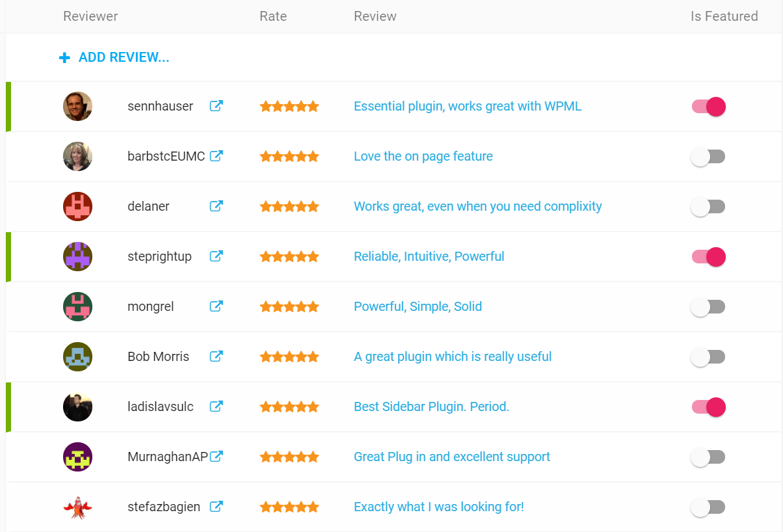Open "Essential plugin, works great with WPML" review
Viewport: 783px width, 532px height.
pyautogui.click(x=468, y=106)
